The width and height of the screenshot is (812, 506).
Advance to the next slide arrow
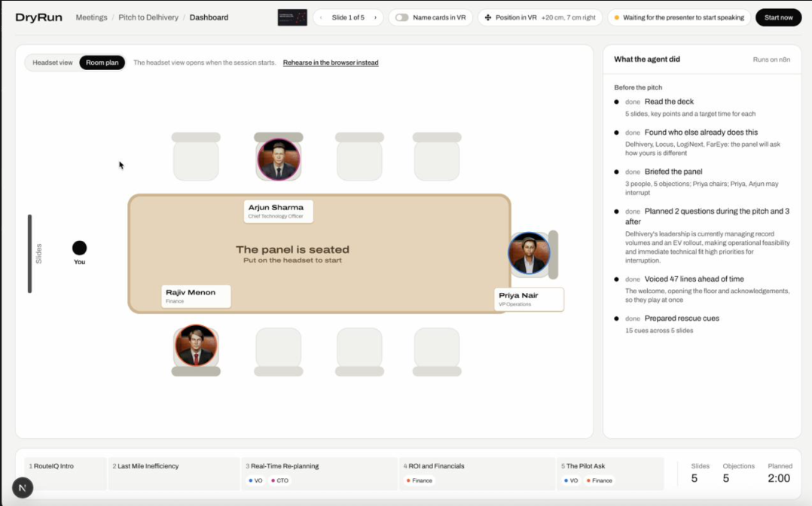point(375,17)
